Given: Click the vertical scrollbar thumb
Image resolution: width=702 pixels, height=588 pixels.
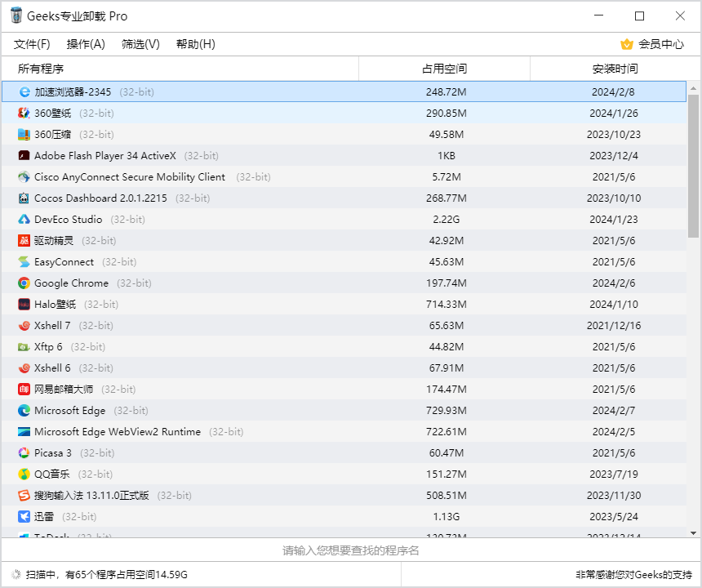Looking at the screenshot, I should (x=694, y=166).
